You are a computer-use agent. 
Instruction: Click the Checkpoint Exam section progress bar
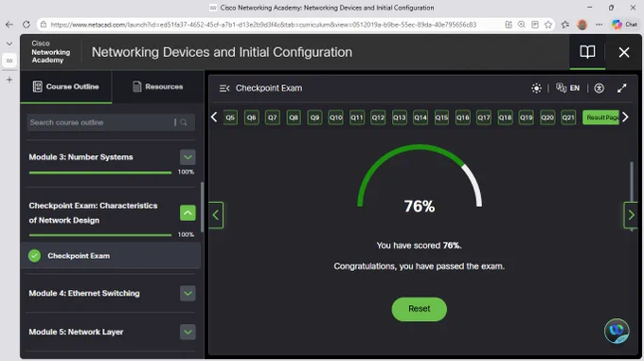(x=100, y=235)
